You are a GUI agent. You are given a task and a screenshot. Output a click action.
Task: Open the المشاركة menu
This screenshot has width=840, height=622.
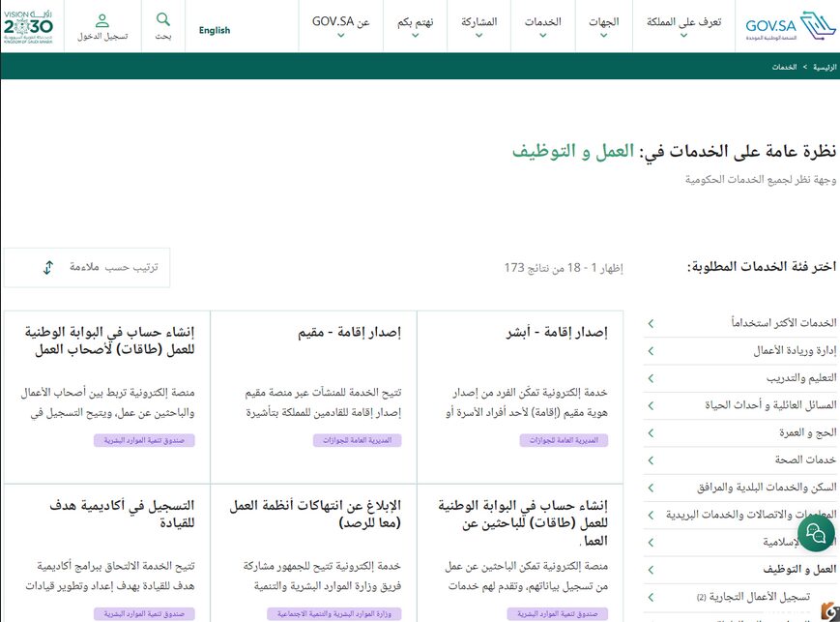478,26
